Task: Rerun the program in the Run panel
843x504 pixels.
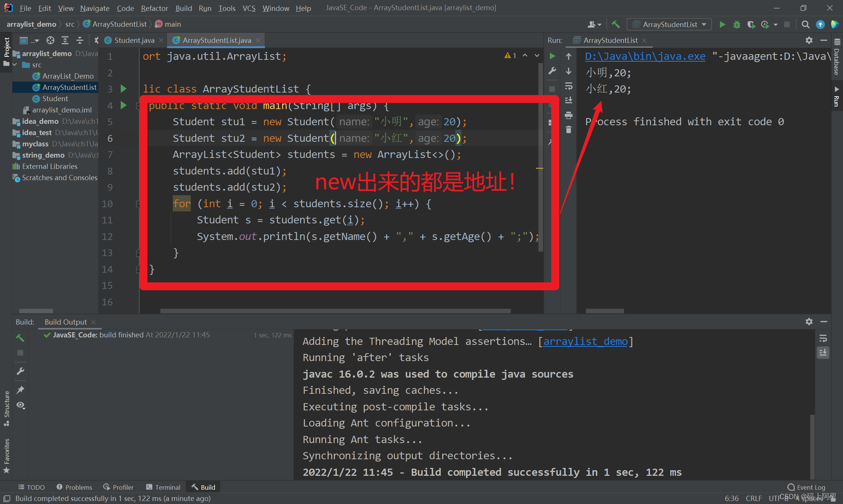Action: [552, 56]
